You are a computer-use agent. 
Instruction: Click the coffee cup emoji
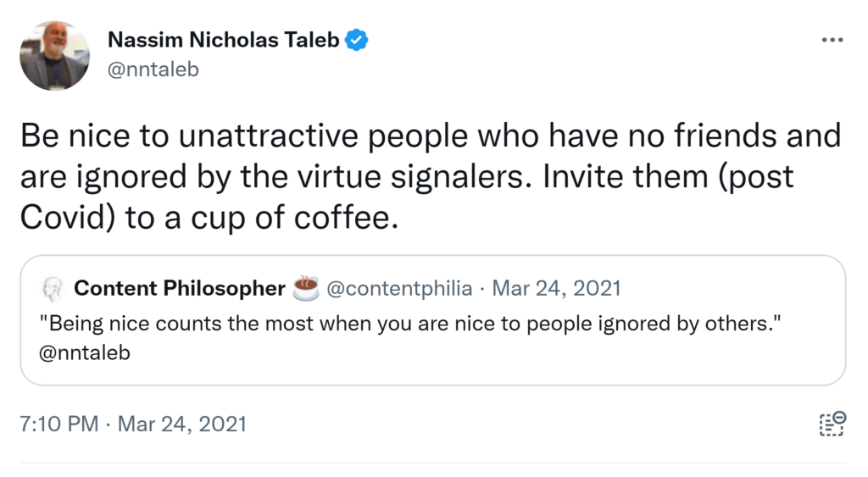[305, 289]
